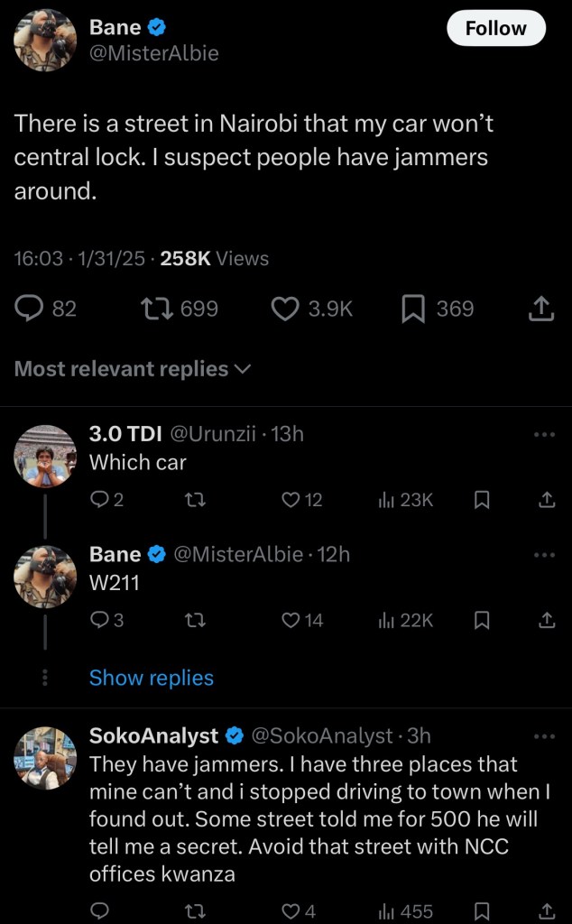Show replies in the thread

click(x=151, y=678)
